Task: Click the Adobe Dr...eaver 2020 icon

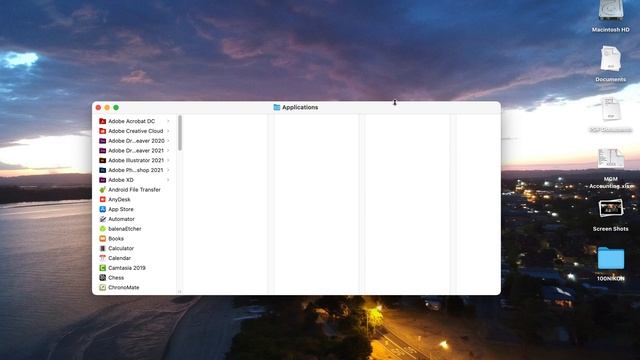Action: click(102, 141)
